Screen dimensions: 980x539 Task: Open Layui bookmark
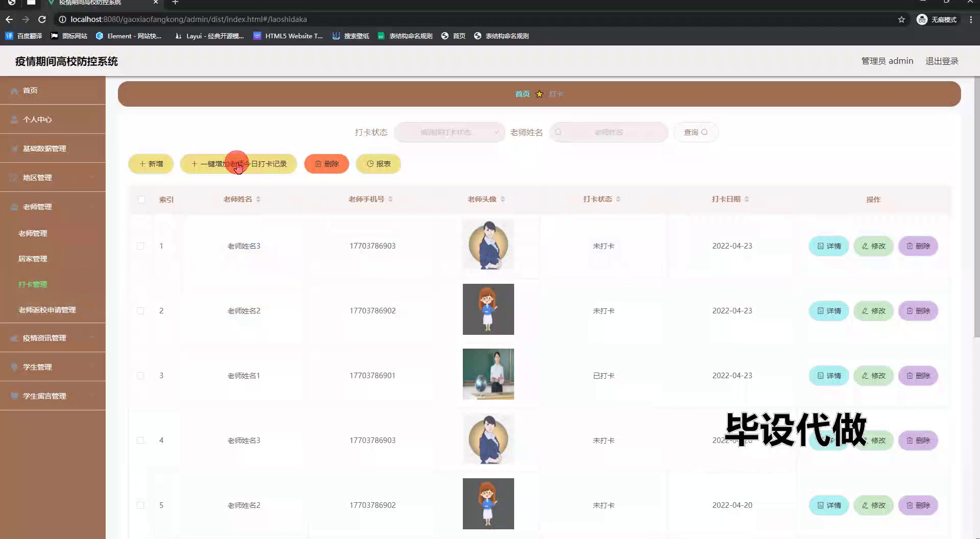(x=209, y=36)
